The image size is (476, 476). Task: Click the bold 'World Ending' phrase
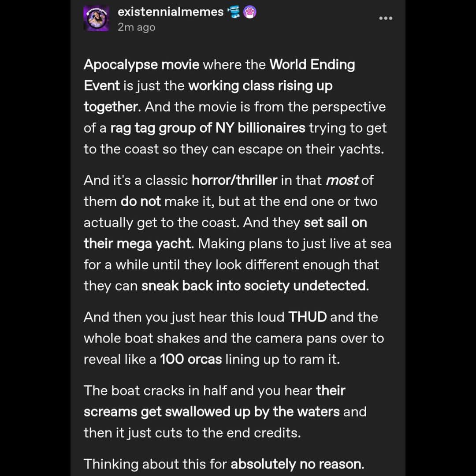[312, 65]
